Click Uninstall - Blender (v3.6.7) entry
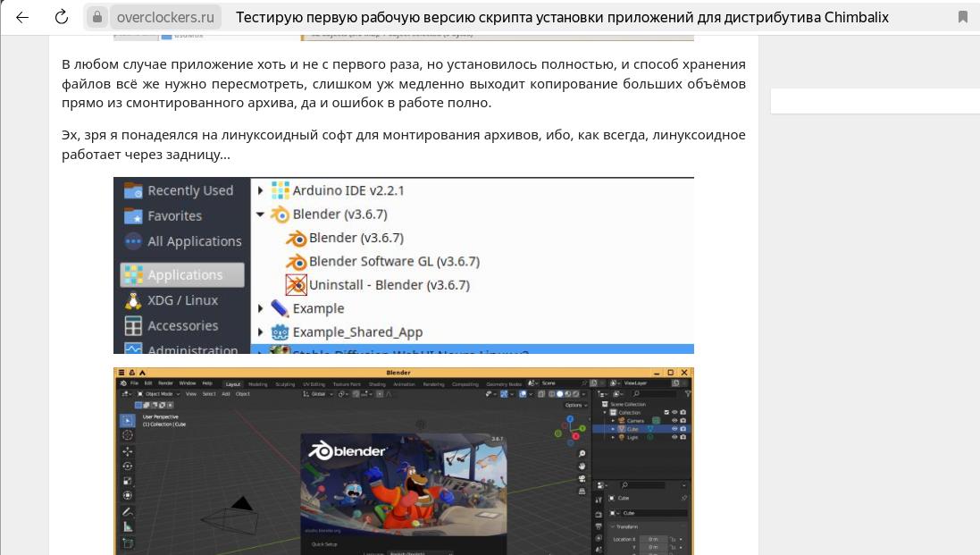Screen dimensions: 980x555 (x=378, y=285)
